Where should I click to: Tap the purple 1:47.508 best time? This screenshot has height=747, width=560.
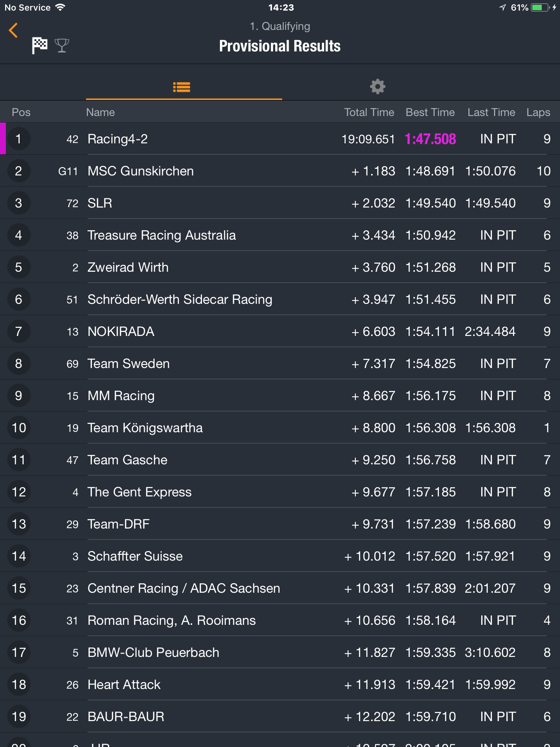coord(430,139)
